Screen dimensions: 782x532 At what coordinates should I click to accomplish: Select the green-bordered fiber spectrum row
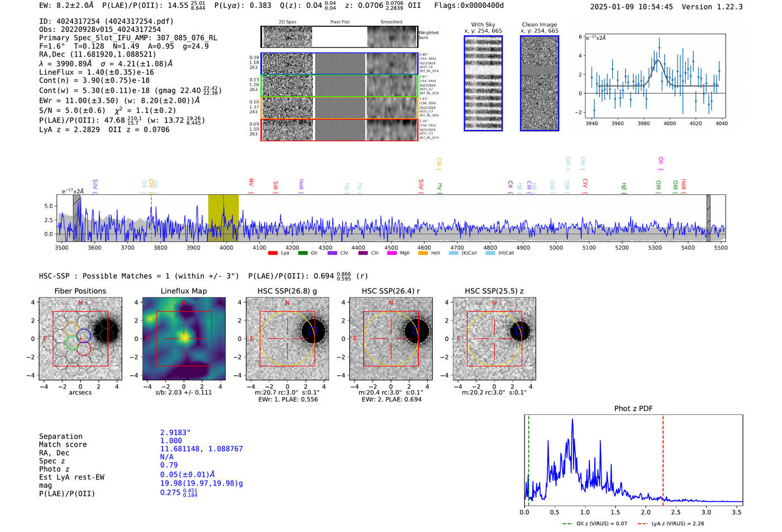[339, 86]
